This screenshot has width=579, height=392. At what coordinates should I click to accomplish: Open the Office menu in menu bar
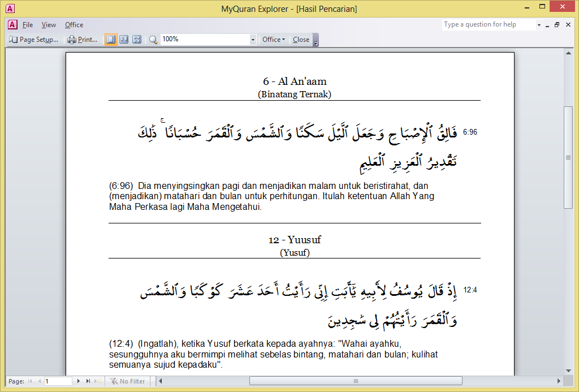point(74,25)
